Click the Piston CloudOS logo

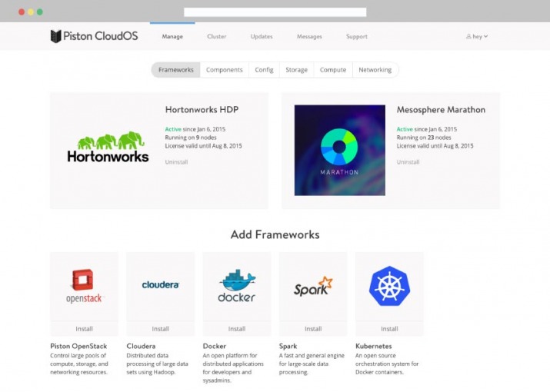coord(94,36)
